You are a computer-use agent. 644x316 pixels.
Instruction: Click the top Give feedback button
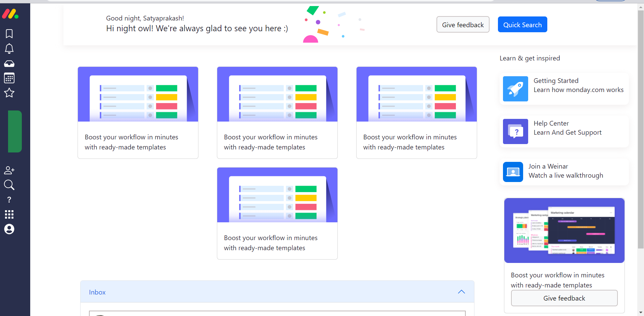pos(463,25)
